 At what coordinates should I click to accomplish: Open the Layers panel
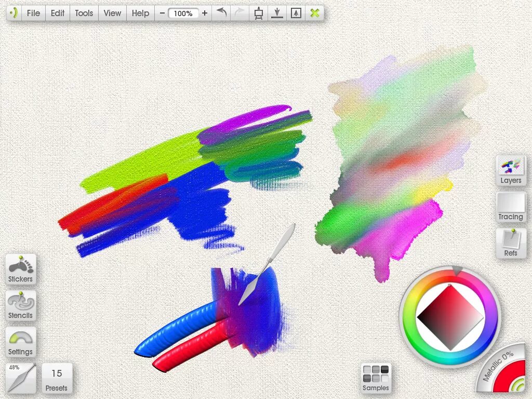coord(511,170)
